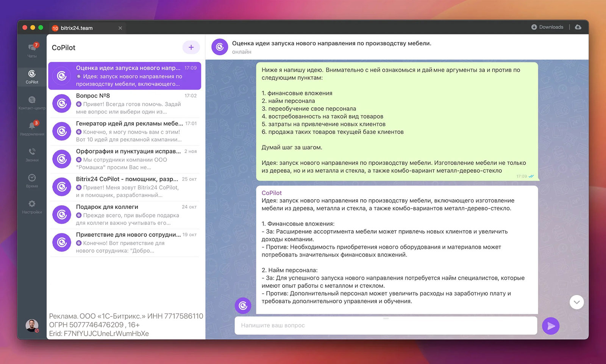The height and width of the screenshot is (364, 606).
Task: Open the Контакт-центр sidebar section
Action: [32, 102]
